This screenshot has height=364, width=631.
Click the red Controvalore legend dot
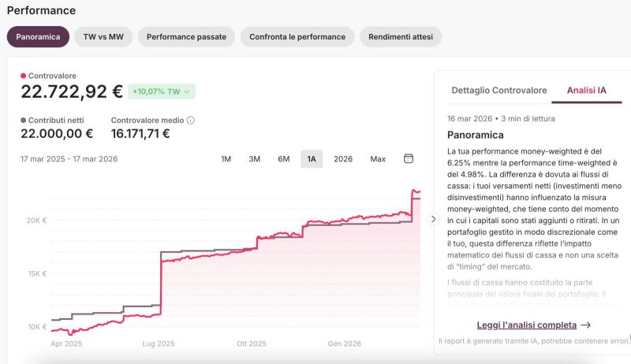pos(24,76)
